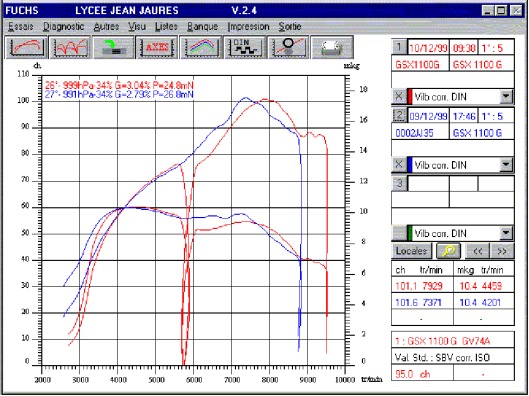This screenshot has height=396, width=529.
Task: Open the AXES settings toolbar button
Action: click(157, 47)
